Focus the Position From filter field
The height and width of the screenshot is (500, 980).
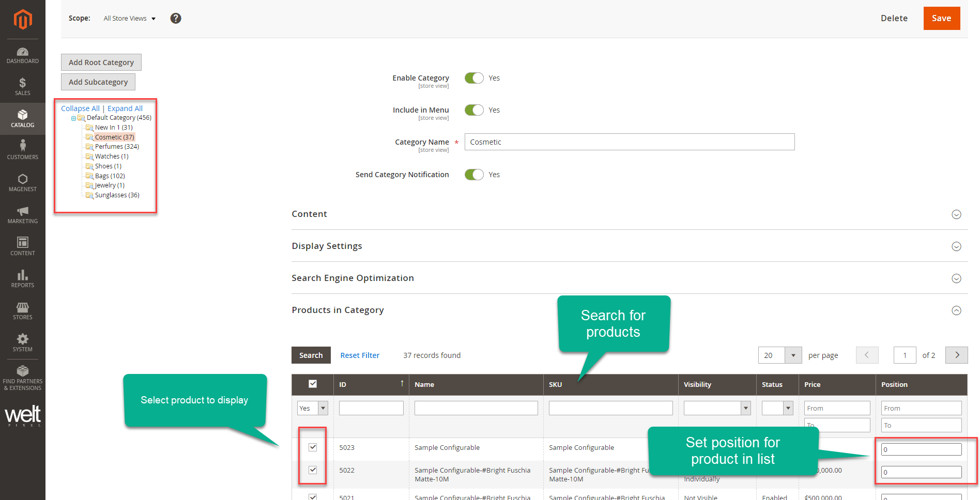[x=922, y=408]
